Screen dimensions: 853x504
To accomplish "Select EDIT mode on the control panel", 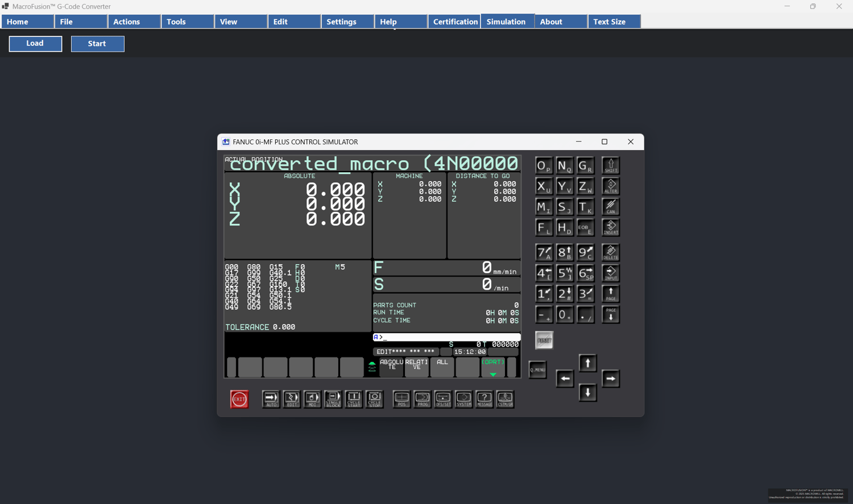I will [x=292, y=399].
